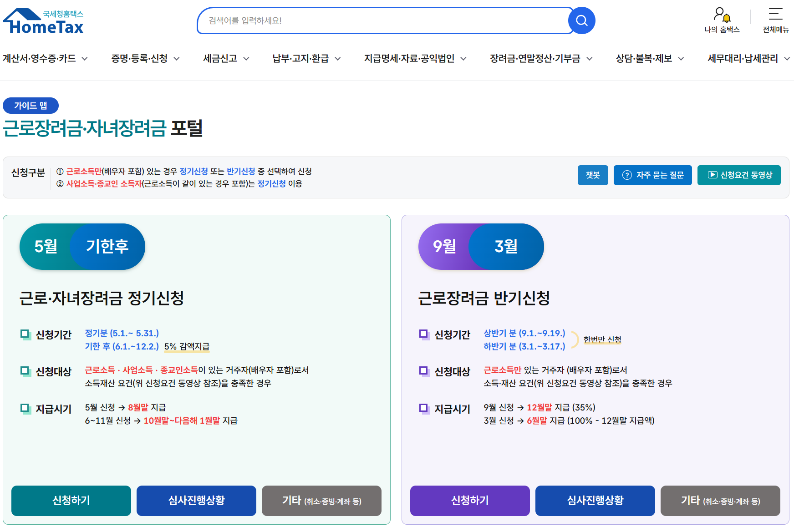Click 기타 (취소·증빙·계좌 등) in 정기신청 card
The width and height of the screenshot is (794, 532).
(x=321, y=501)
